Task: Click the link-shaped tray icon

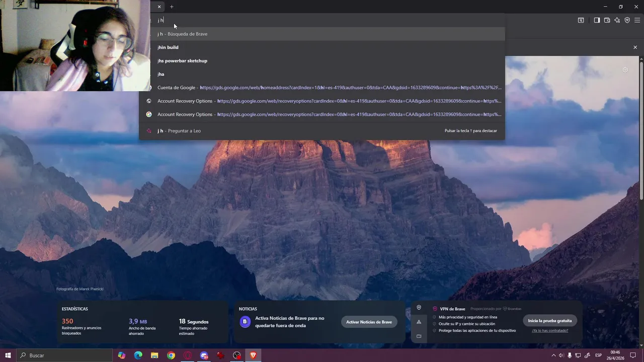Action: click(x=587, y=355)
